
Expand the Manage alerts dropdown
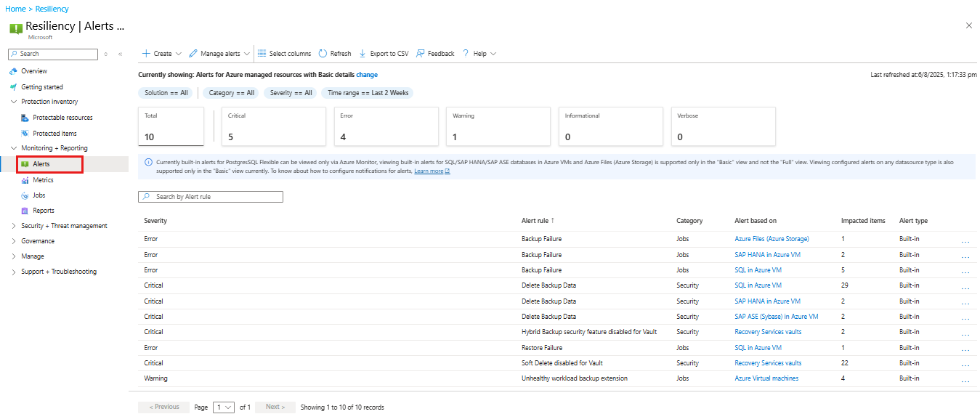[x=219, y=54]
